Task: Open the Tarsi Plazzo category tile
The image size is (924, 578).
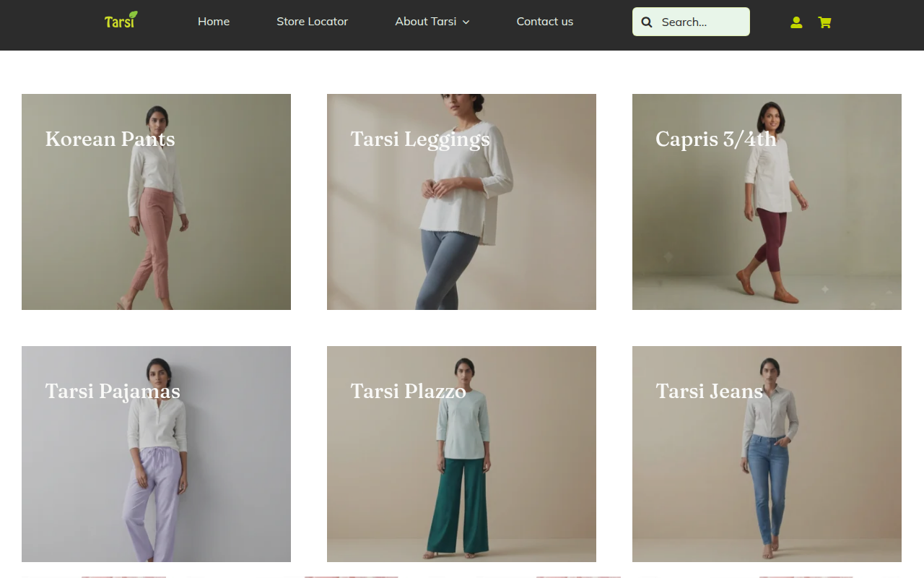Action: click(x=461, y=454)
